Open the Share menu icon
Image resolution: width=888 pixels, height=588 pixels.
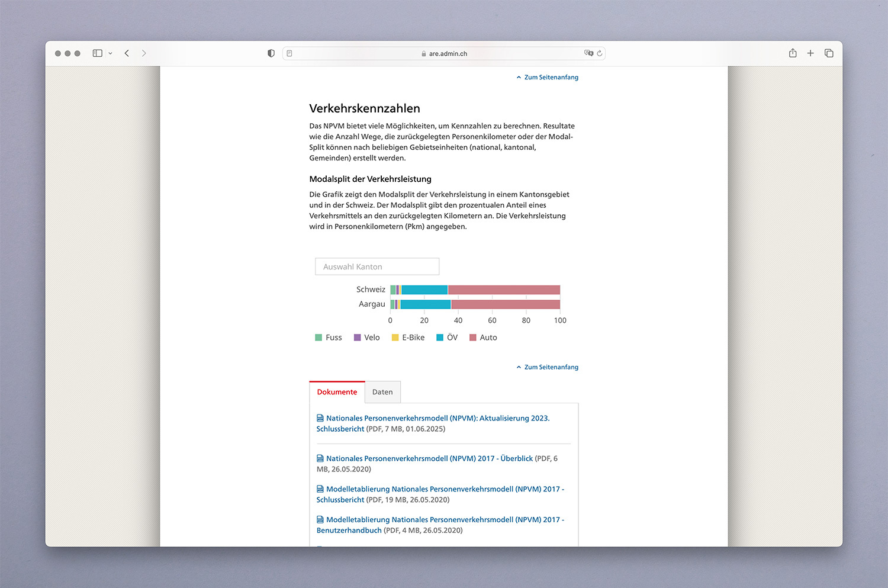tap(793, 53)
